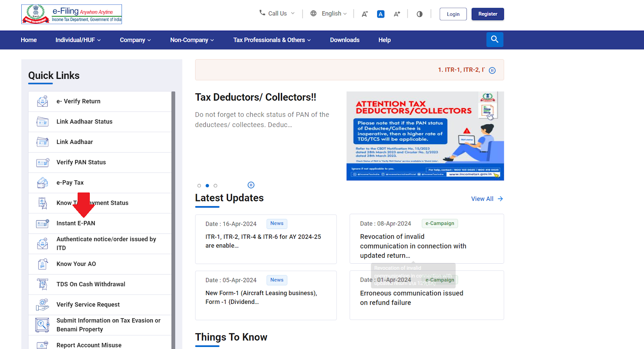Image resolution: width=644 pixels, height=349 pixels.
Task: Open e- Verify Return quick link
Action: pos(100,101)
